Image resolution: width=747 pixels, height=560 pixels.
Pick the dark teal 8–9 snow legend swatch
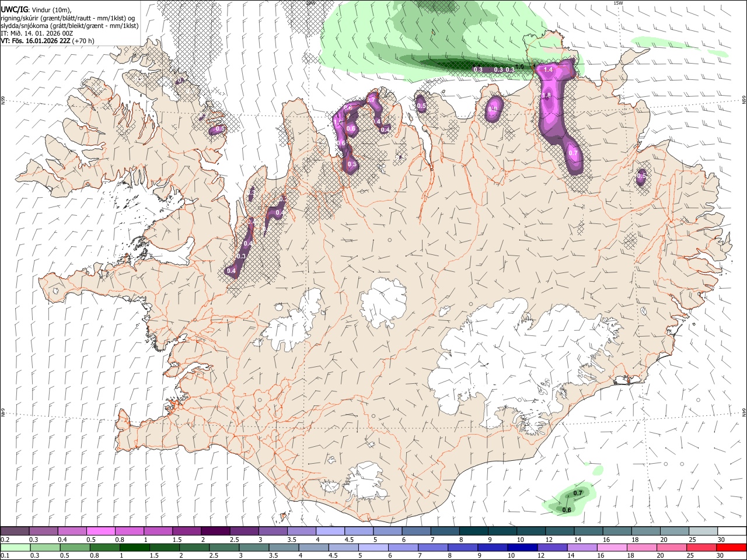[x=474, y=531]
